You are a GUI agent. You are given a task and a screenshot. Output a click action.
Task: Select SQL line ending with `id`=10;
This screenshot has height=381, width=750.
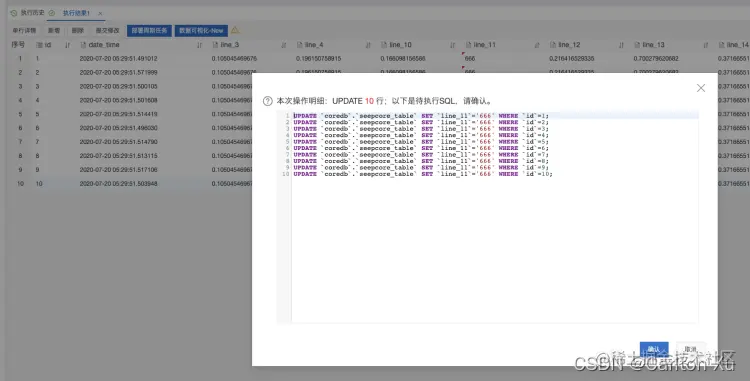point(423,174)
